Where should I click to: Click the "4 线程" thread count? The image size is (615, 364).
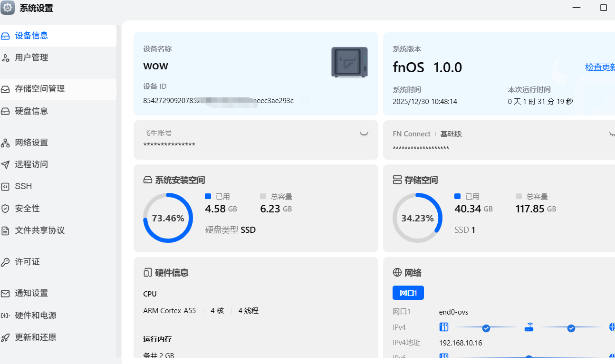249,311
